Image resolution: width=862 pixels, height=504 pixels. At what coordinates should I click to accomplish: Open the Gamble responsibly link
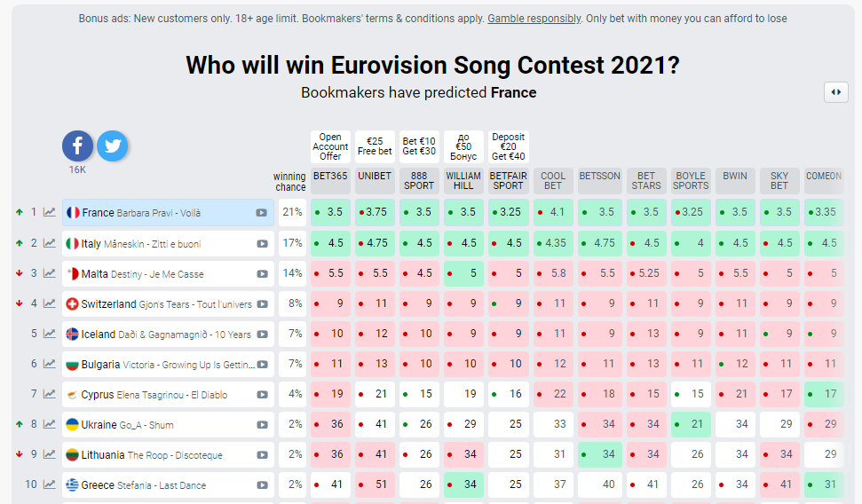(x=534, y=19)
